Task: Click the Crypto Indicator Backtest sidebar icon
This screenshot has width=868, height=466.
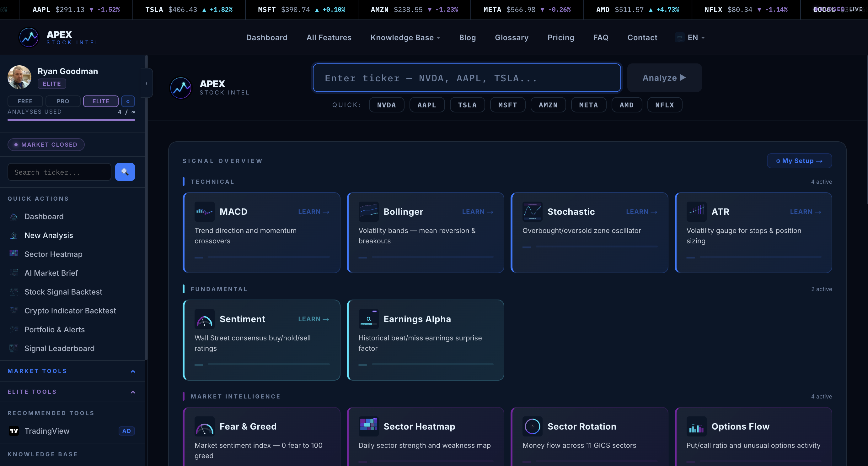Action: pos(14,311)
